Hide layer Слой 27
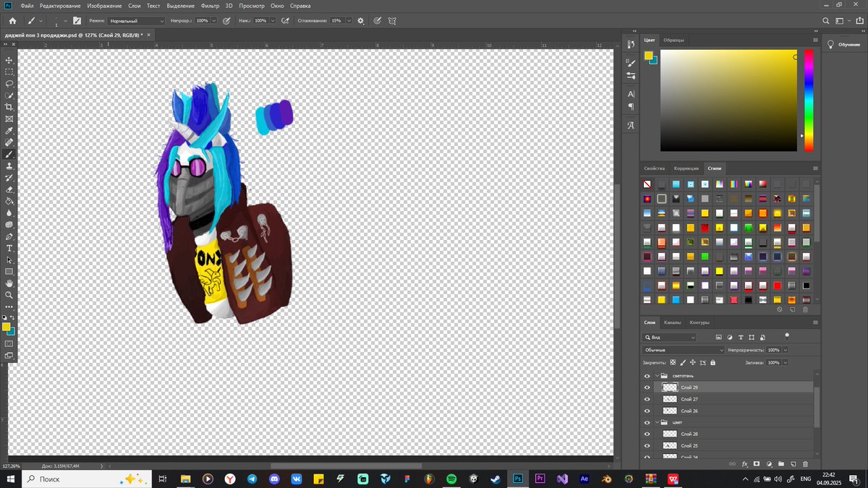This screenshot has width=868, height=488. click(647, 399)
